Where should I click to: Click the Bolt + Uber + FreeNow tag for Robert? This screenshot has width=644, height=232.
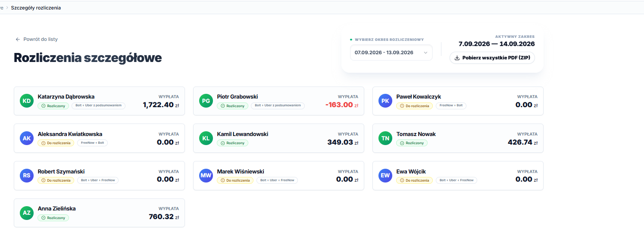(98, 180)
